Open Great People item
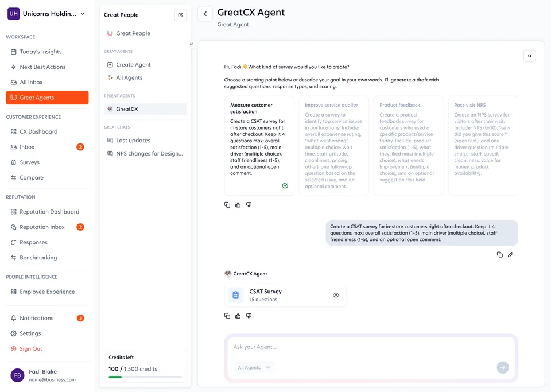Viewport: 551px width, 392px height. [x=145, y=33]
